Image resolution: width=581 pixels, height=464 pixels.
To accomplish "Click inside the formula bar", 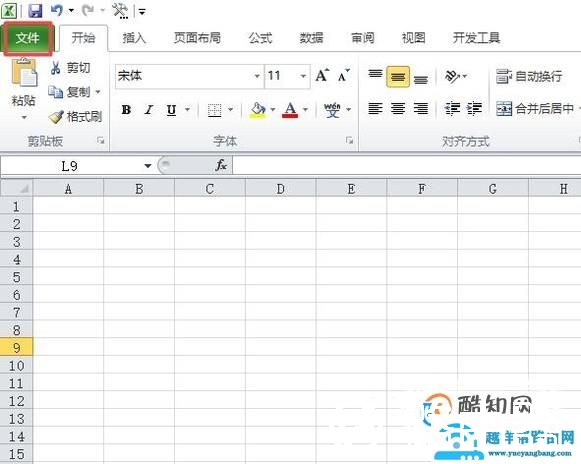I will 406,166.
